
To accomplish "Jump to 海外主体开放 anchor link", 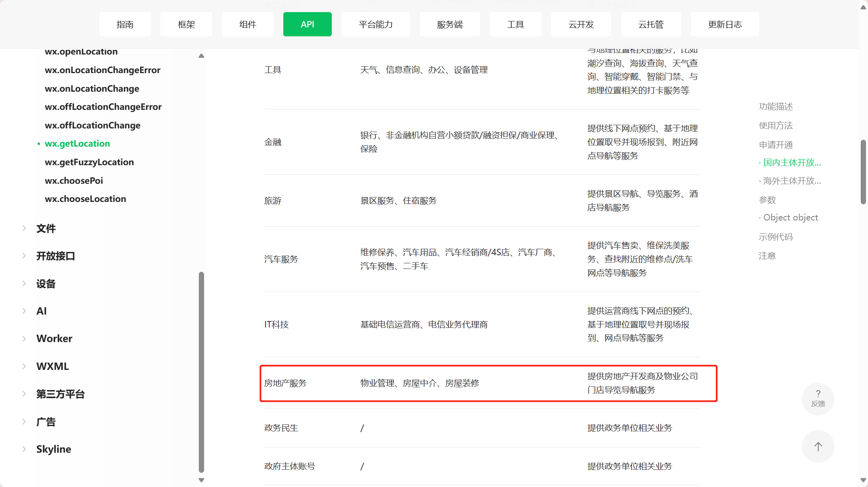I will 792,181.
